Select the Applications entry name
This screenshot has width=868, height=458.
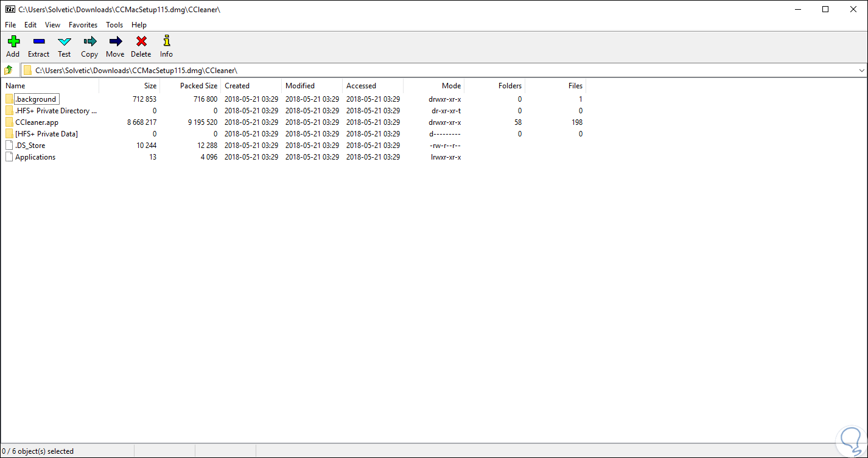click(x=35, y=157)
